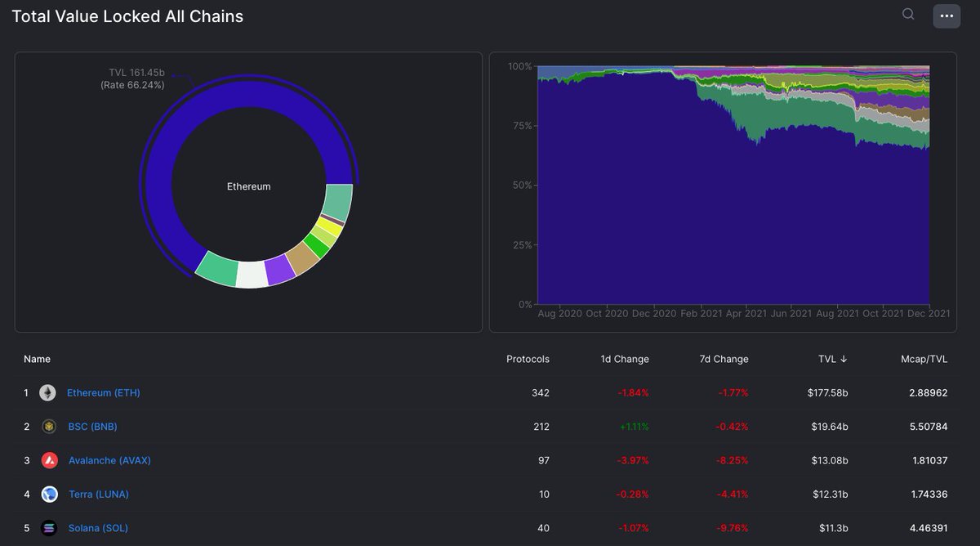Open the Avalanche (AVAX) link

pos(109,460)
